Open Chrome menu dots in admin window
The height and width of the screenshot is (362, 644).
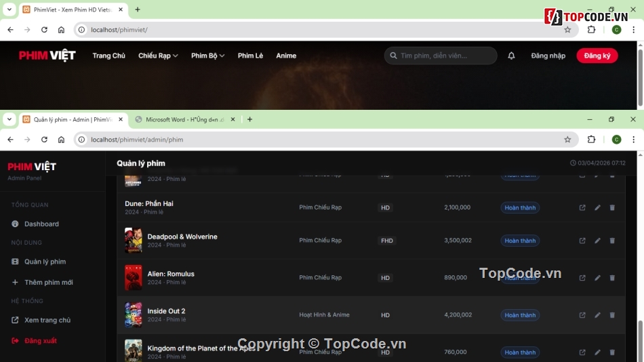point(633,140)
